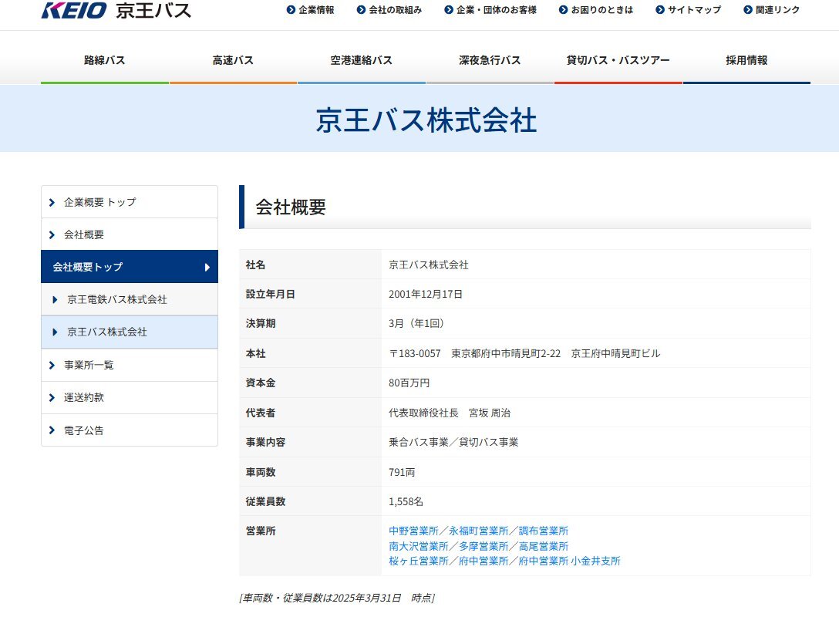Viewport: 839px width, 644px height.
Task: Open 中野営業所 link
Action: tap(413, 531)
